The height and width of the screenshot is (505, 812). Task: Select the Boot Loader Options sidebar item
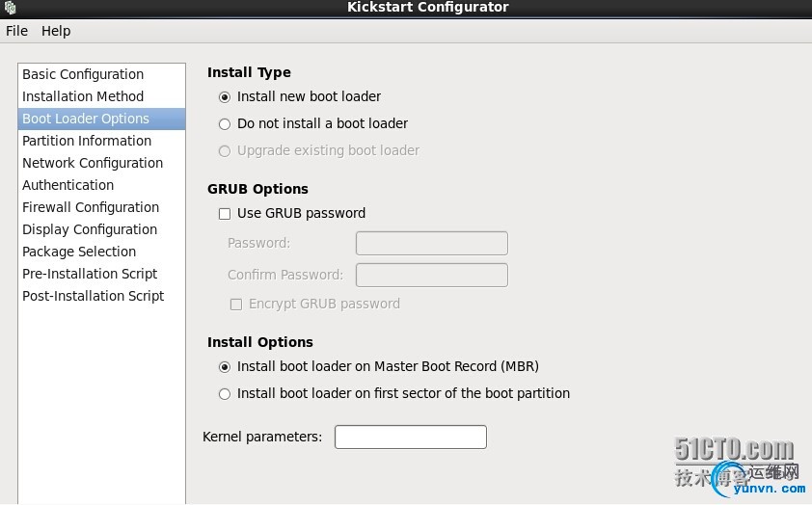(x=86, y=119)
